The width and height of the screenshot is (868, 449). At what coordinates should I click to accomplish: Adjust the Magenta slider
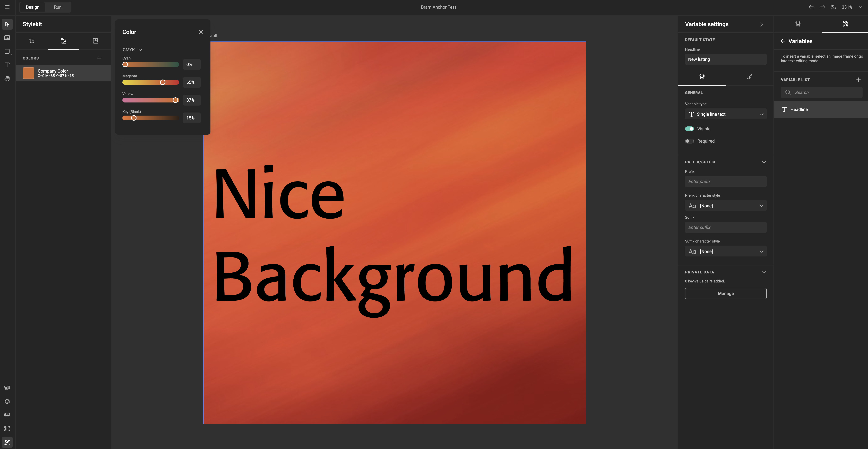point(151,82)
